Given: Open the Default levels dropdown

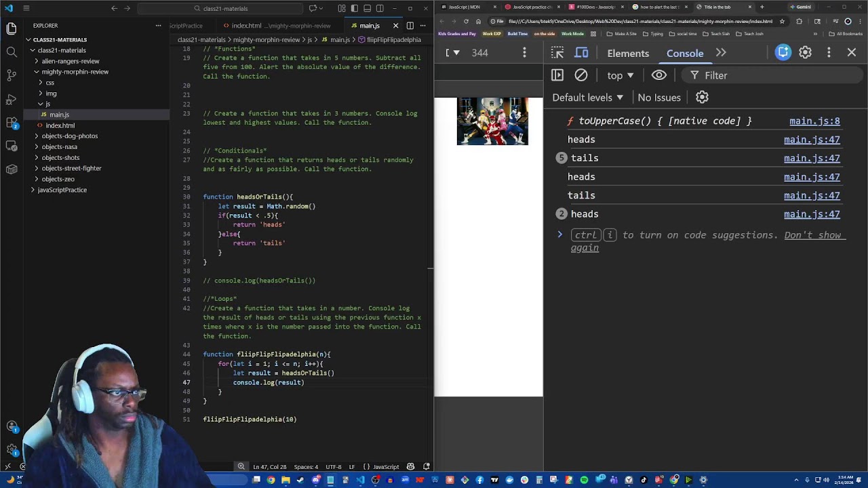Looking at the screenshot, I should [x=587, y=98].
